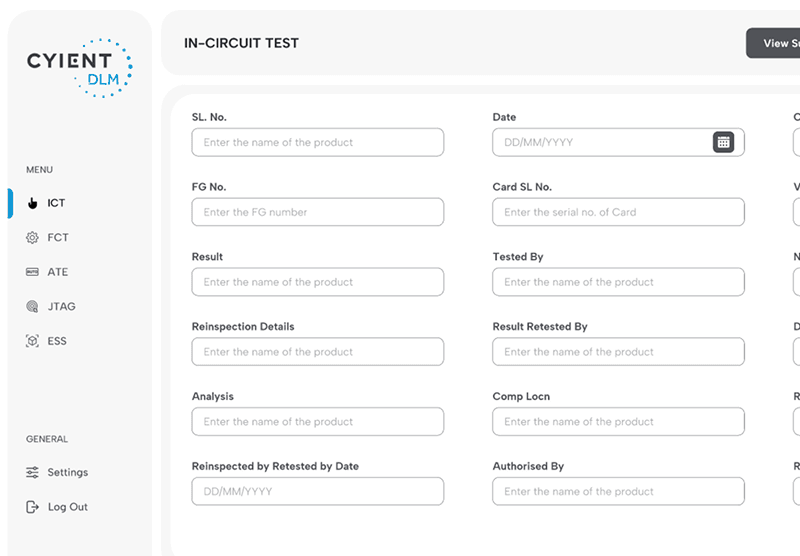Focus the Authorised By input field
Viewport: 800px width, 556px height.
pyautogui.click(x=618, y=491)
